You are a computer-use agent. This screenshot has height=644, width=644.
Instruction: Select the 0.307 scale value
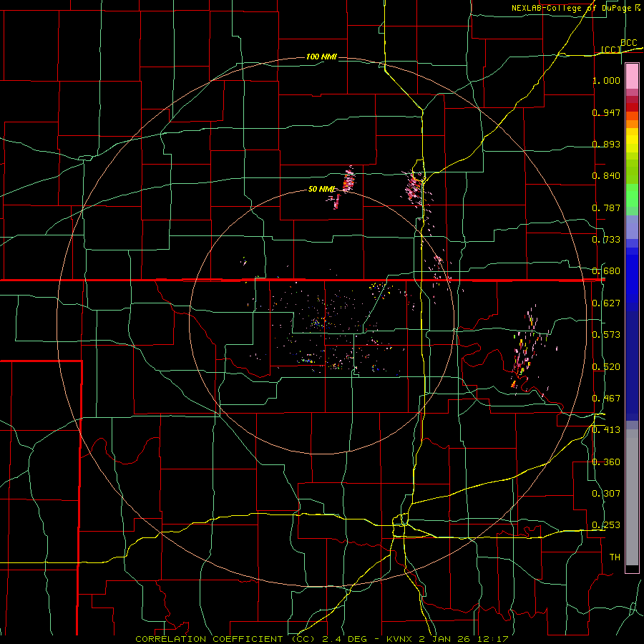(x=606, y=494)
